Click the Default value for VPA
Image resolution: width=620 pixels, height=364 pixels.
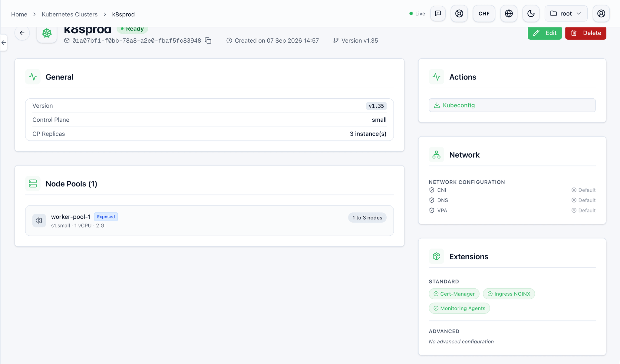(583, 210)
